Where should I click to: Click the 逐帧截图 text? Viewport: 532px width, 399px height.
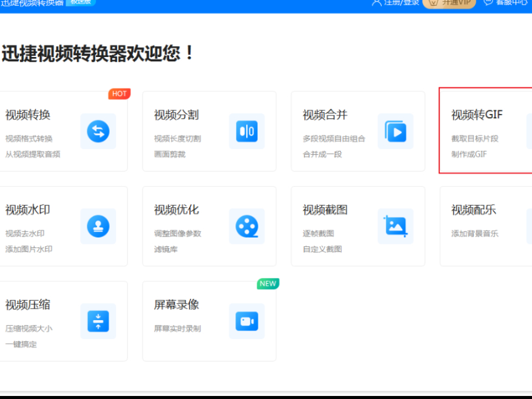318,233
